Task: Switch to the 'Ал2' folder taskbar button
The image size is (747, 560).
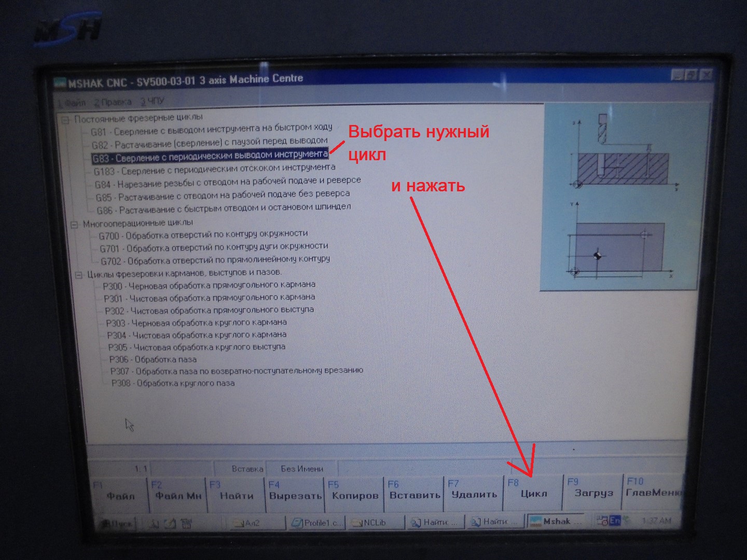Action: [x=256, y=523]
